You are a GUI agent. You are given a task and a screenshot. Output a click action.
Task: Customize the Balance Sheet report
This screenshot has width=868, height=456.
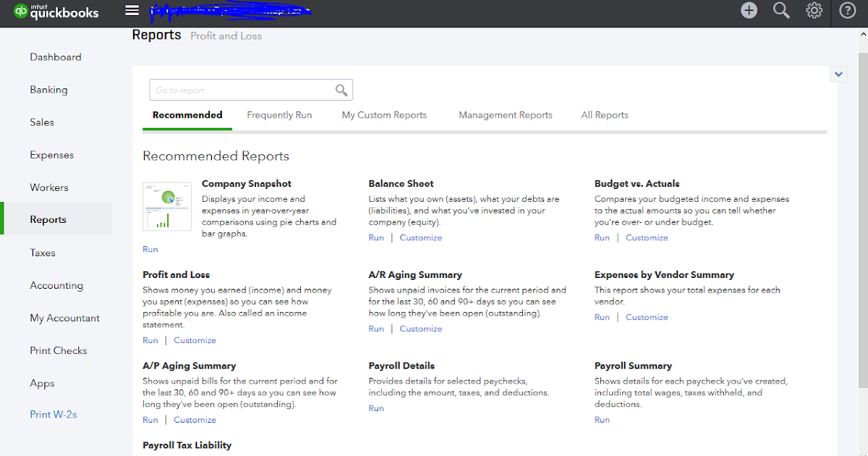point(421,237)
